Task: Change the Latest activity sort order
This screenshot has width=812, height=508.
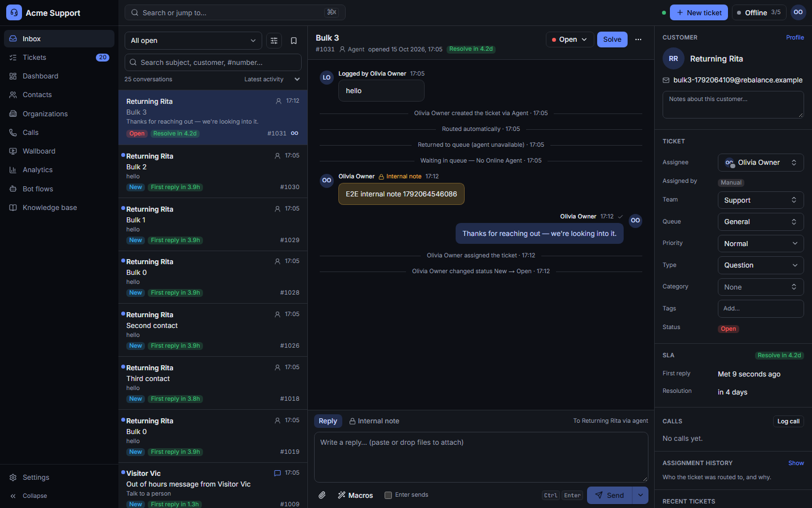Action: point(272,80)
